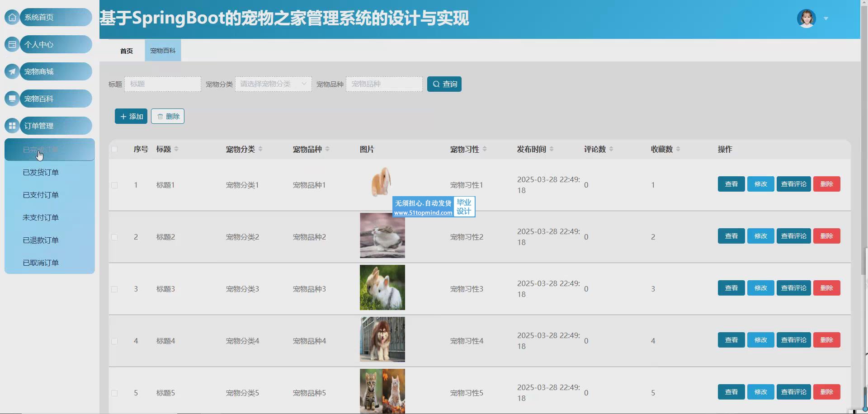Click the card icon beside 个人中心
Viewport: 868px width, 414px height.
(12, 44)
